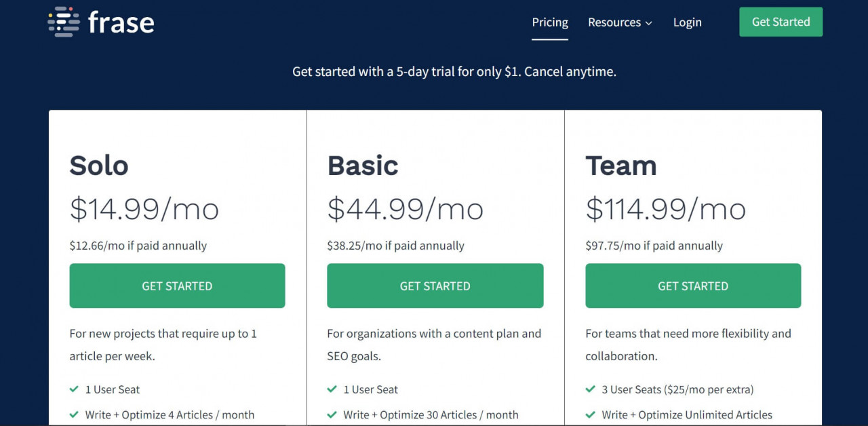Select the Team plan heading
Viewport: 868px width, 426px height.
tap(621, 166)
